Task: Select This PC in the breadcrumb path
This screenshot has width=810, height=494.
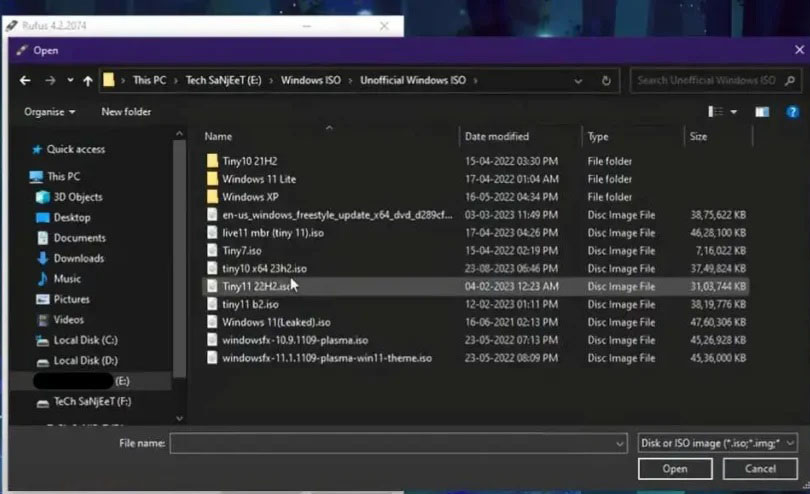Action: point(149,80)
